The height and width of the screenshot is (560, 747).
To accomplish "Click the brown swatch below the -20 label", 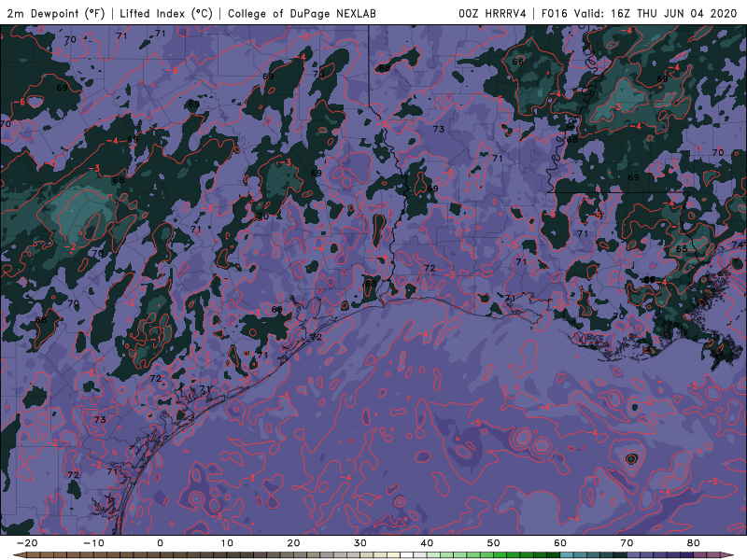I will [x=34, y=555].
